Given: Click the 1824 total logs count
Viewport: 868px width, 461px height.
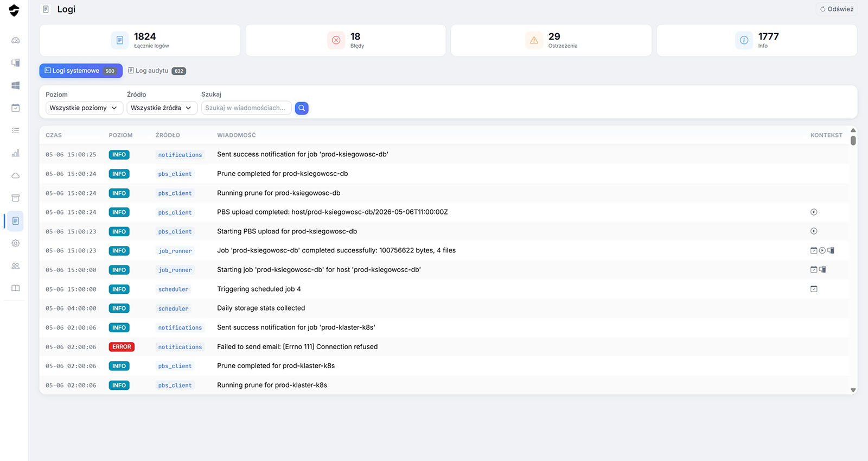Looking at the screenshot, I should (x=145, y=36).
